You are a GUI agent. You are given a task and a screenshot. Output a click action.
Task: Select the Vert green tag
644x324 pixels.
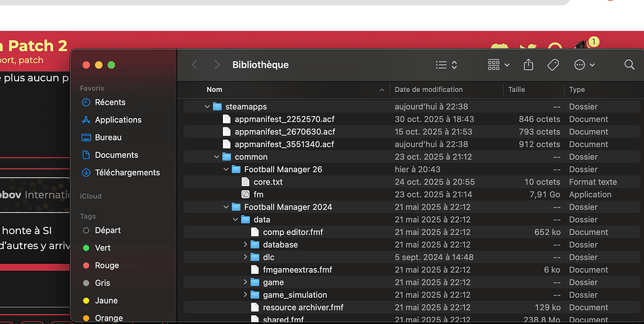click(x=103, y=248)
